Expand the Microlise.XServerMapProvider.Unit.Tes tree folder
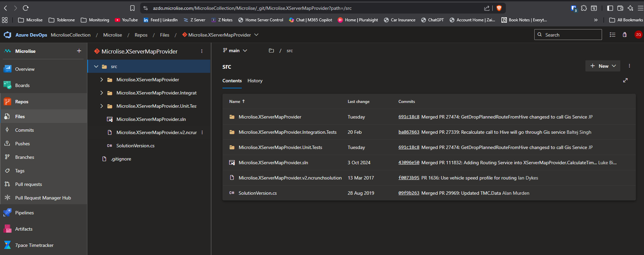 pyautogui.click(x=102, y=106)
